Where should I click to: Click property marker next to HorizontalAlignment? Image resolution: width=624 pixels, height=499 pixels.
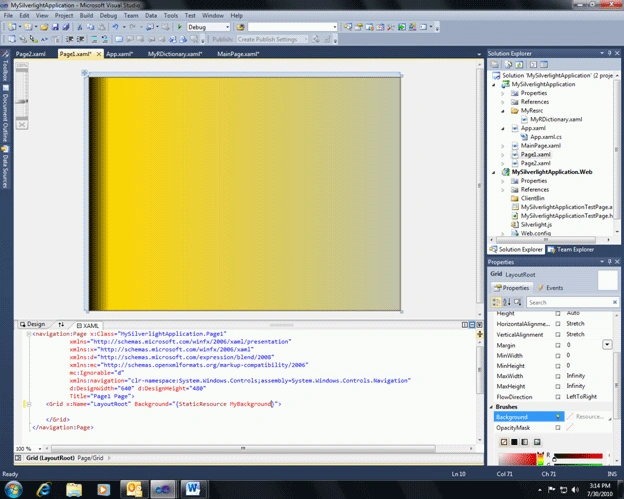558,324
